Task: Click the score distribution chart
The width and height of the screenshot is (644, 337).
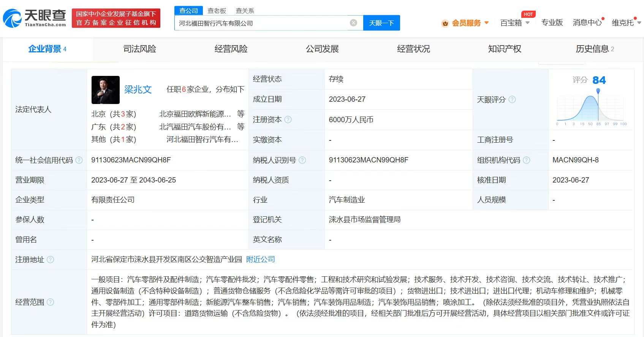Action: [590, 107]
